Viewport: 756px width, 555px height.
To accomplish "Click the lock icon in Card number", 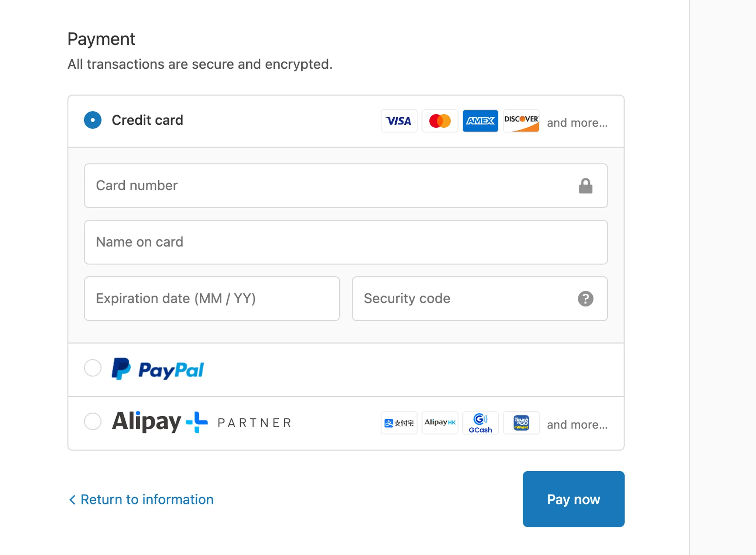I will point(585,186).
